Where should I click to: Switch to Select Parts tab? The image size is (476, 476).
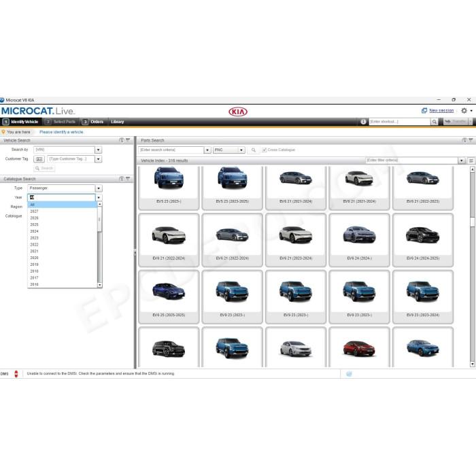[61, 122]
